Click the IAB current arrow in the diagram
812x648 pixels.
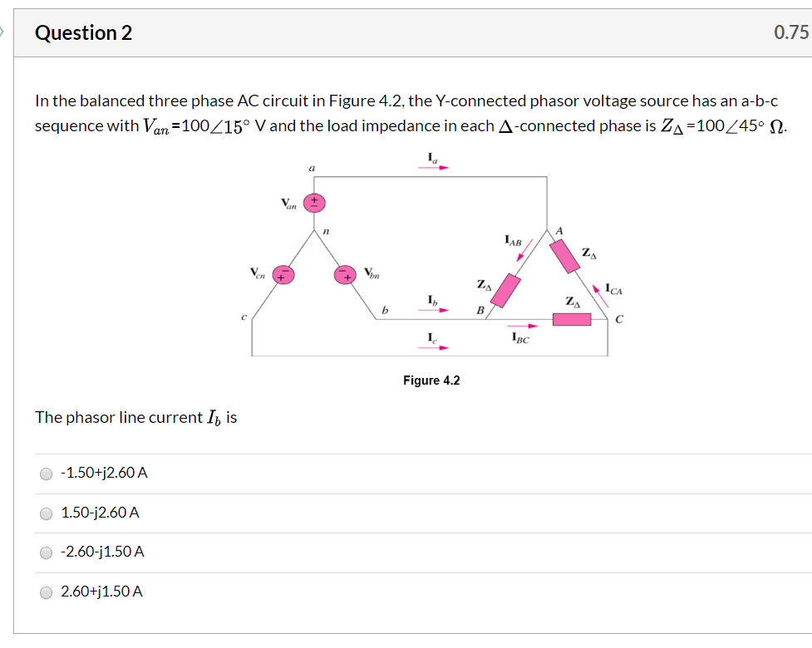pyautogui.click(x=524, y=250)
